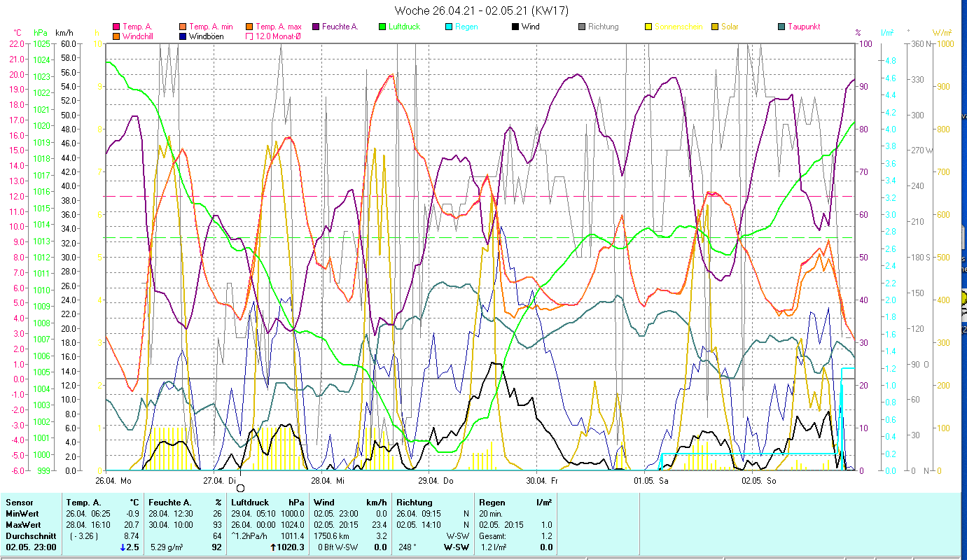Click the 'MaxWert' row label
This screenshot has width=967, height=560.
(x=23, y=525)
